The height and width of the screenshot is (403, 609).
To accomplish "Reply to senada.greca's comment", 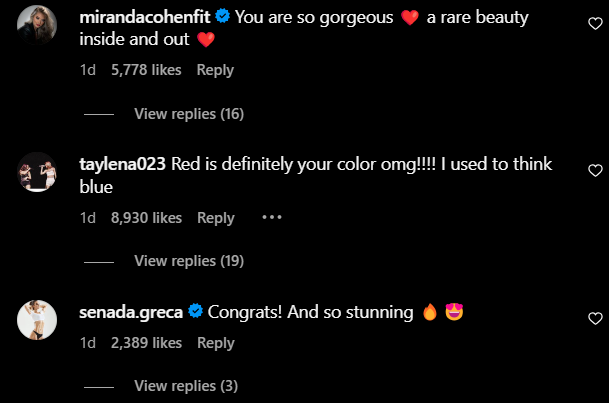I will [x=215, y=343].
